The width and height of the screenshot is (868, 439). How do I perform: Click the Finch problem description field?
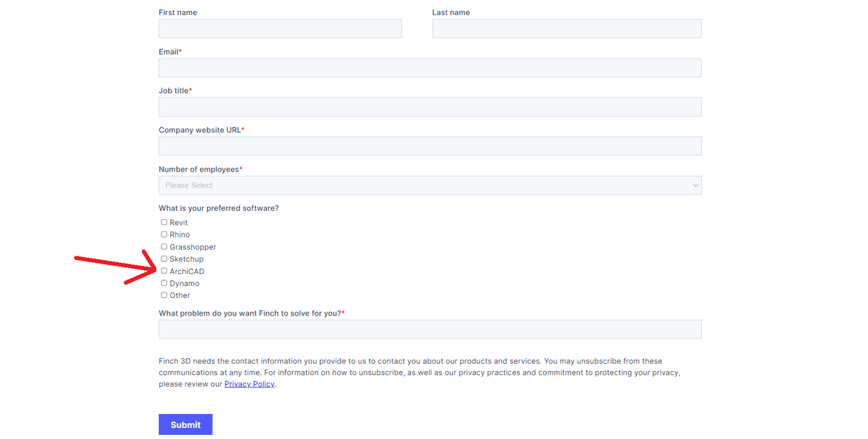tap(430, 329)
